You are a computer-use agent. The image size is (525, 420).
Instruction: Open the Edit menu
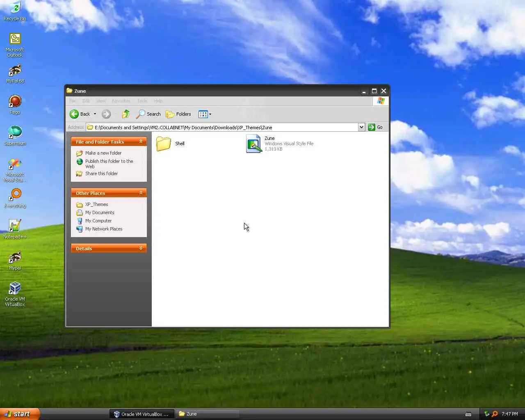click(86, 101)
